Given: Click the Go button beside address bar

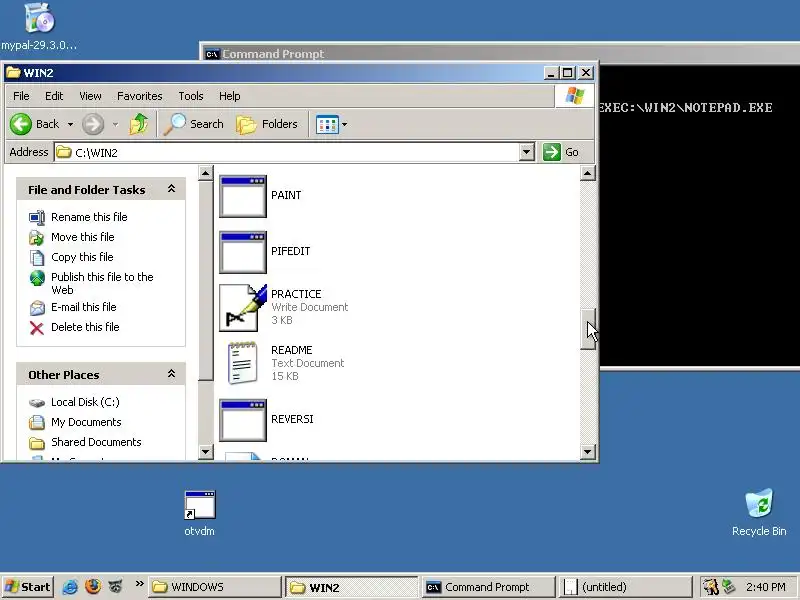Looking at the screenshot, I should click(562, 152).
